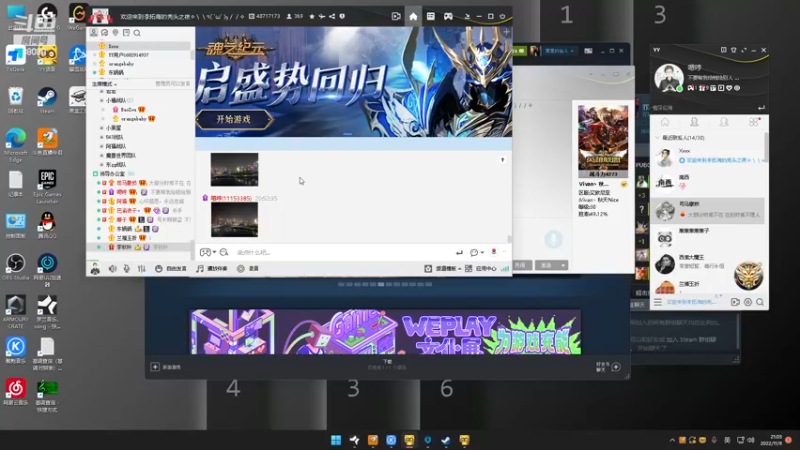This screenshot has height=450, width=800.
Task: Open the audio mixer icon in channel bottom bar
Action: click(141, 268)
